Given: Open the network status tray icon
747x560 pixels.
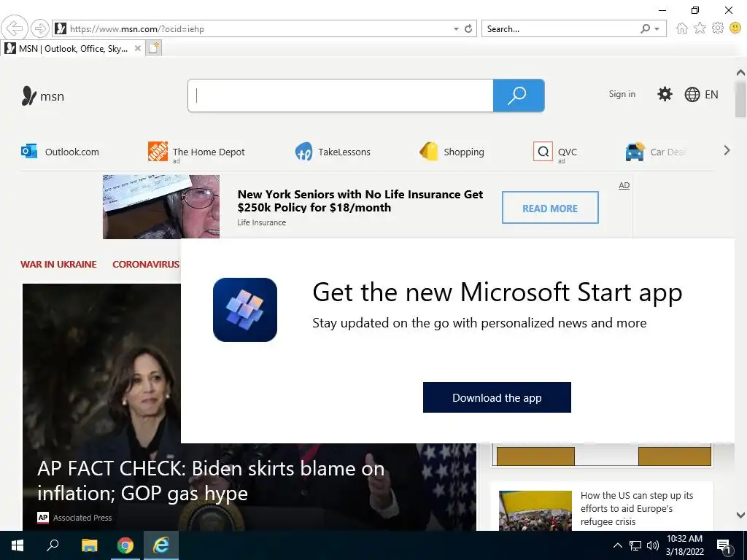Looking at the screenshot, I should click(635, 545).
